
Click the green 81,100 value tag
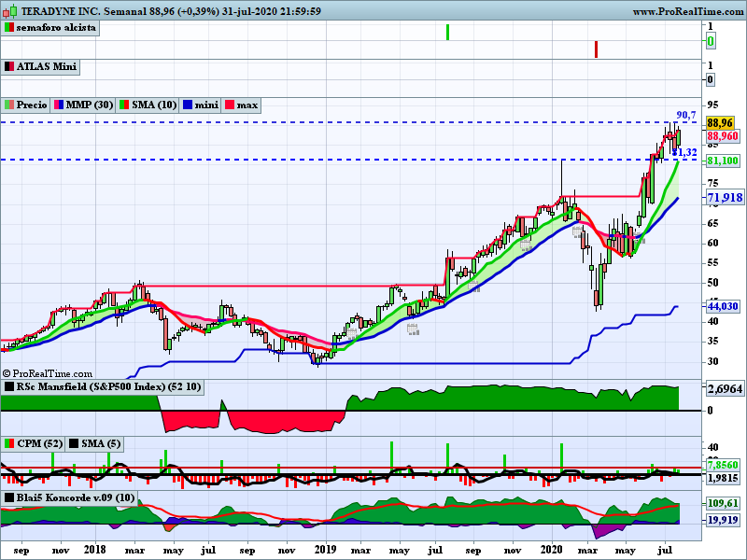point(723,161)
